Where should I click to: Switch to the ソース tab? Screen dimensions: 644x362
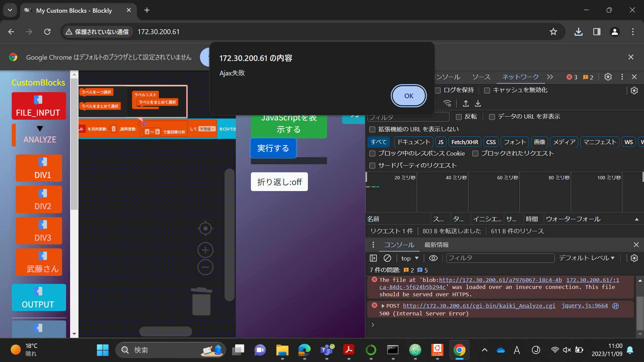(x=481, y=77)
